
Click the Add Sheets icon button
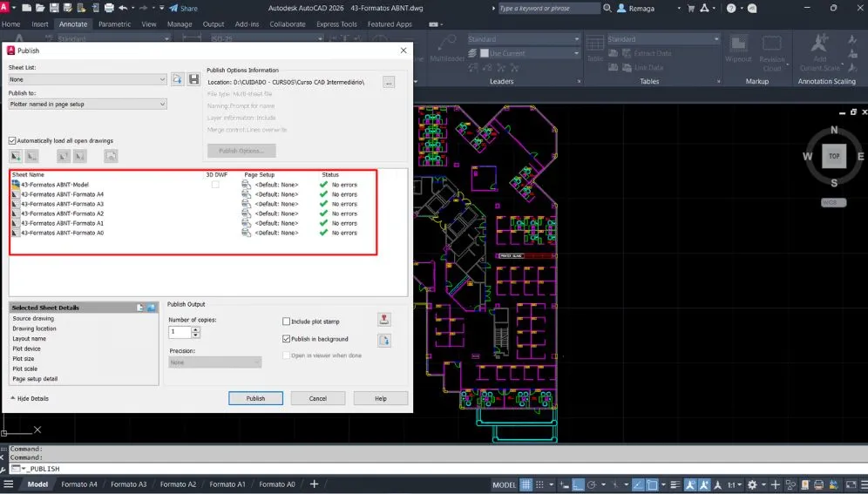tap(16, 156)
